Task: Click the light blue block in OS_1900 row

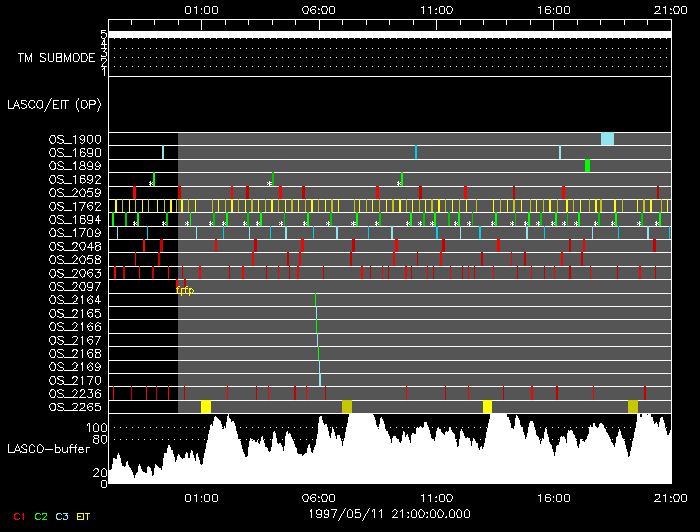Action: [607, 139]
